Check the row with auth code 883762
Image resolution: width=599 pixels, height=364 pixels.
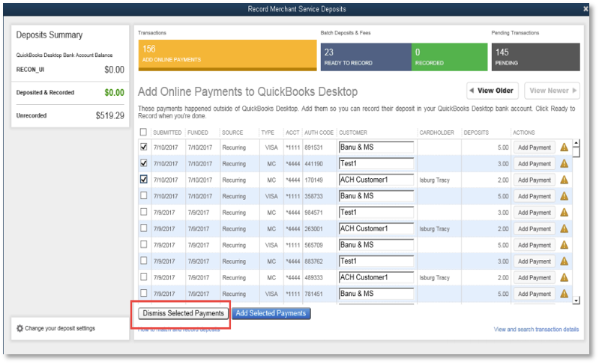point(144,261)
